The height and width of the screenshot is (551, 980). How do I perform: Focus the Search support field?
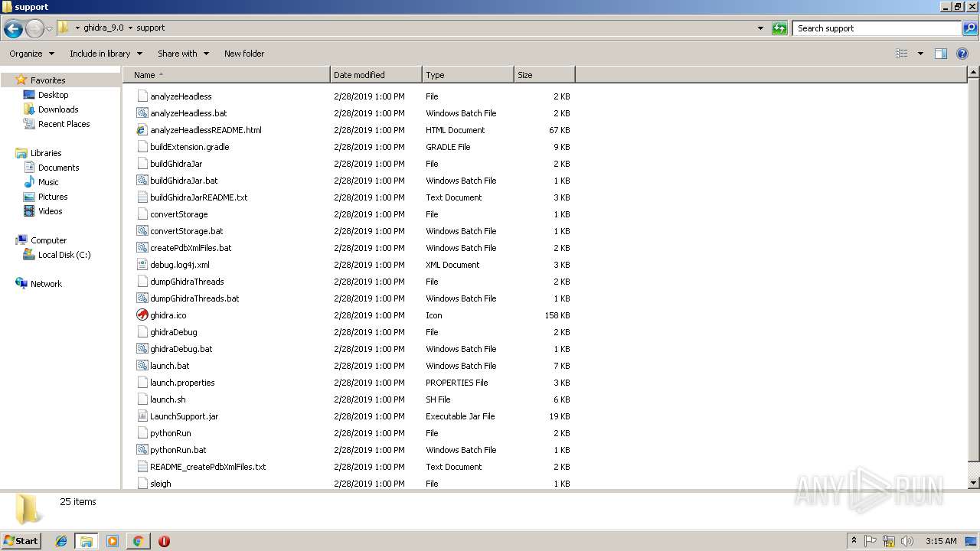(x=877, y=28)
